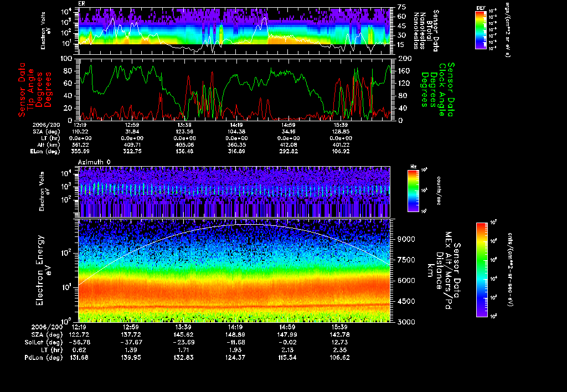
Task: Select SolLat value -37.67
Action: tap(131, 342)
